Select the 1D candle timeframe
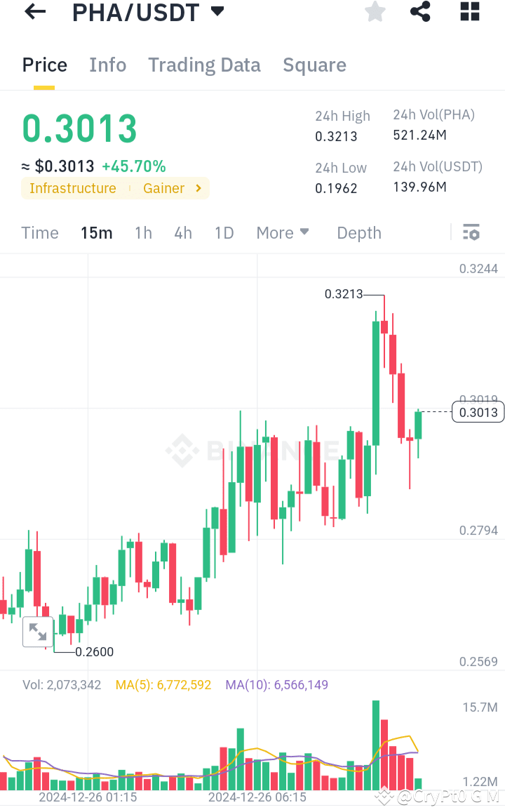 (224, 232)
